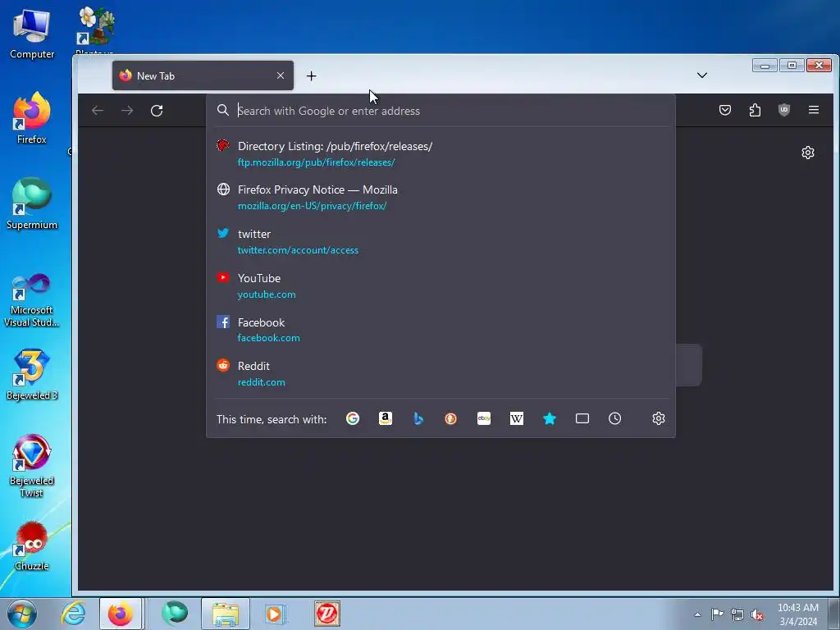
Task: Open the twitter suggestion entry
Action: [x=441, y=242]
